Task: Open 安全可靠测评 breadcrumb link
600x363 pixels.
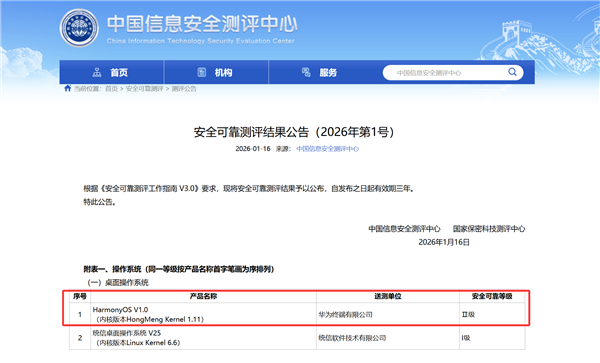Action: (x=145, y=89)
